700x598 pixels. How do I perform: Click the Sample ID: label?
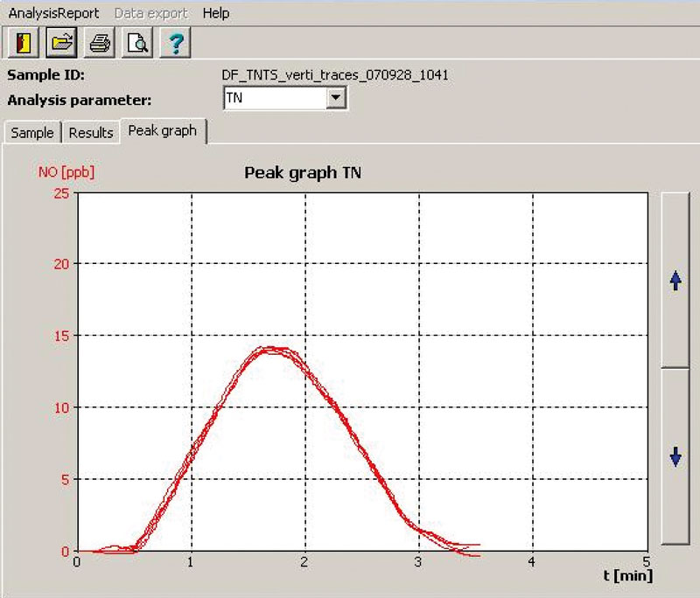46,75
